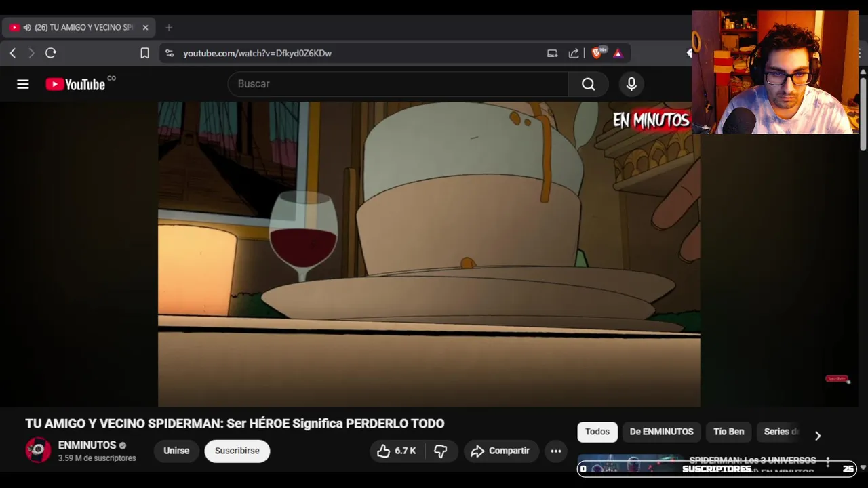Click the address bar URL
This screenshot has width=868, height=488.
(x=257, y=53)
